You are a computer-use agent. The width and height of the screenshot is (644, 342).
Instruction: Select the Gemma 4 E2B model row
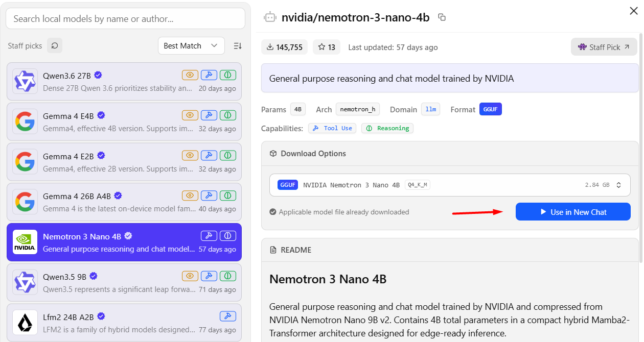[x=124, y=162]
